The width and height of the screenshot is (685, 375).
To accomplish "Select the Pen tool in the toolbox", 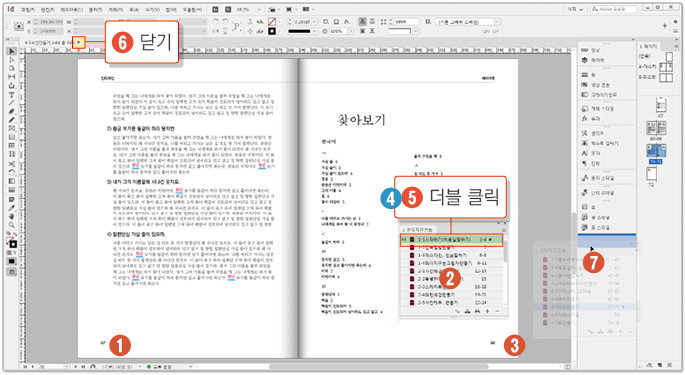I will click(x=12, y=112).
